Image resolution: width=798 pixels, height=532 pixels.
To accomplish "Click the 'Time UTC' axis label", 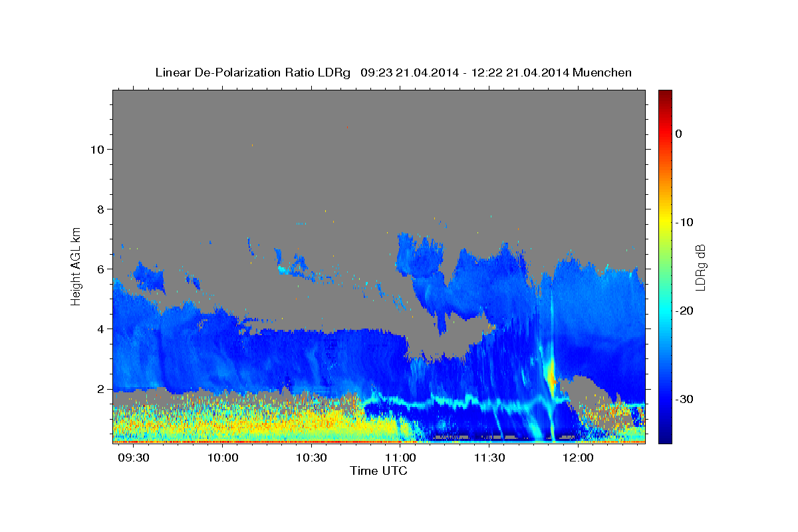I will (x=379, y=471).
